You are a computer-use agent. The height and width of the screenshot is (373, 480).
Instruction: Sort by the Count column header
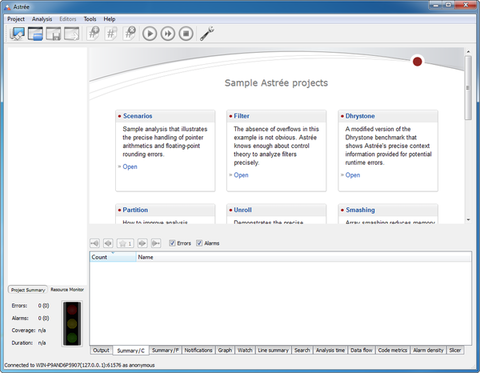[113, 257]
